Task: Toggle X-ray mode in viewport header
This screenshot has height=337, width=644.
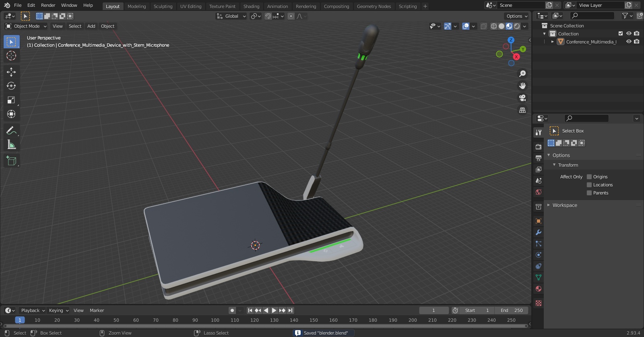Action: click(x=483, y=26)
